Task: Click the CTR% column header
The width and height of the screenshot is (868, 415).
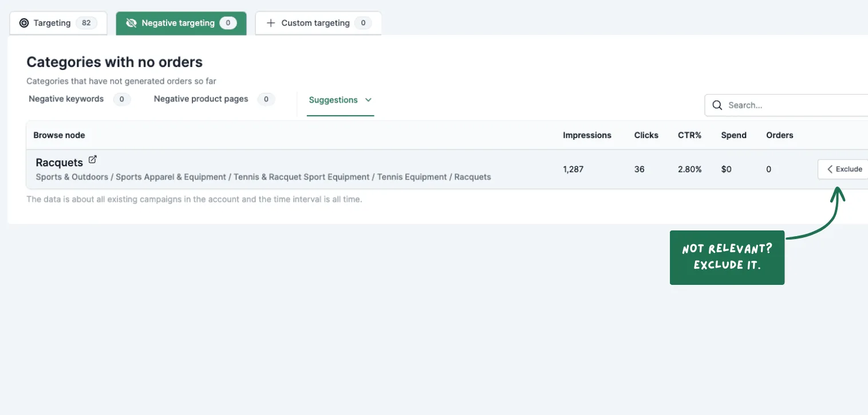Action: click(689, 135)
